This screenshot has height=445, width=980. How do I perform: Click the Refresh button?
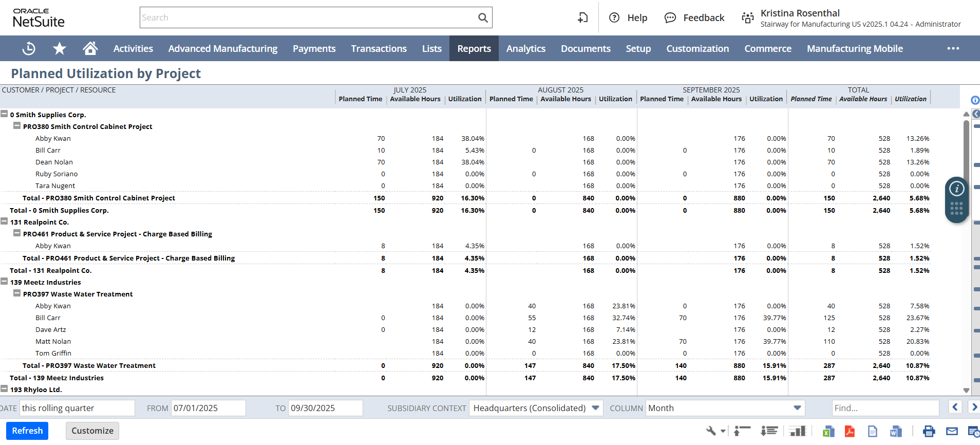(27, 431)
